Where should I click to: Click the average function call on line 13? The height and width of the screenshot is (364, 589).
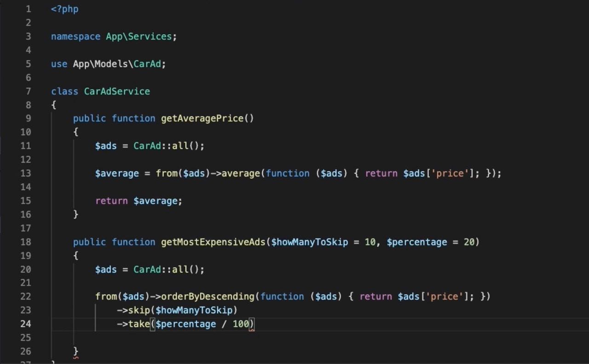240,173
